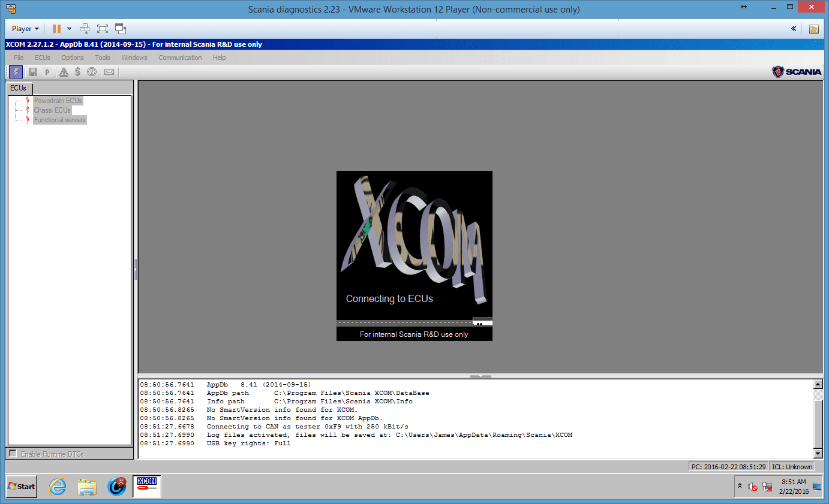This screenshot has width=829, height=504.
Task: Click Powertrain ECUs red node icon
Action: pos(28,101)
